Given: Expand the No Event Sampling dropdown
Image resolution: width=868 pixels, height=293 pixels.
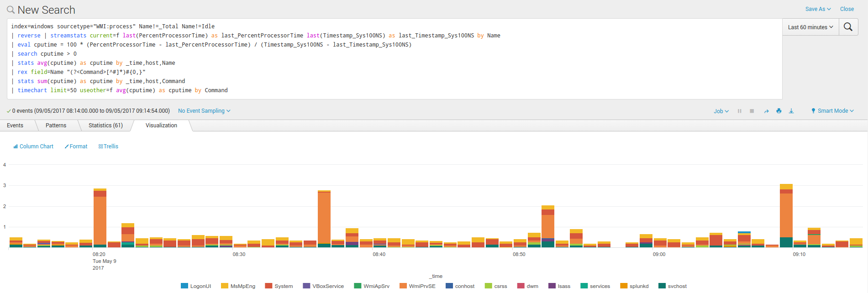Looking at the screenshot, I should [x=204, y=111].
